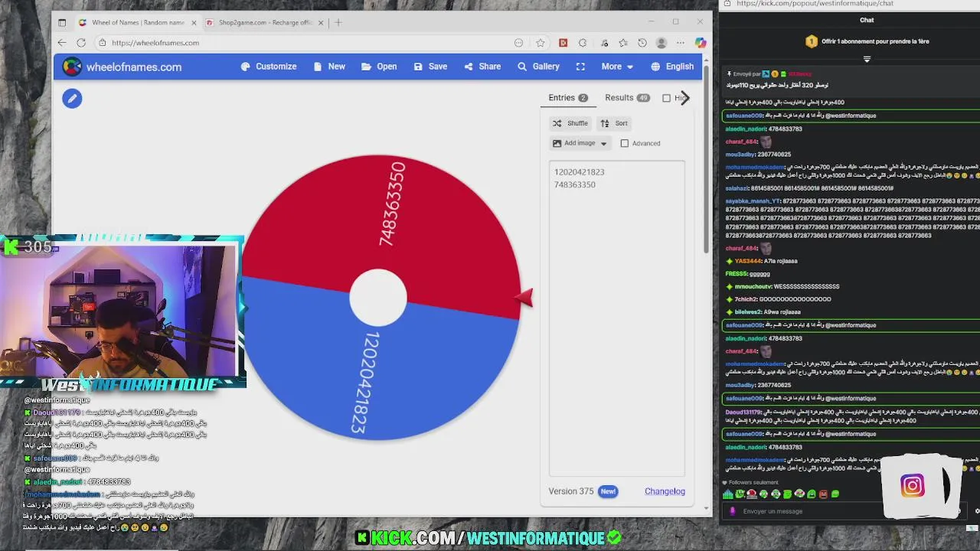Open the Customize menu item
Viewport: 980px width, 551px height.
pos(269,67)
